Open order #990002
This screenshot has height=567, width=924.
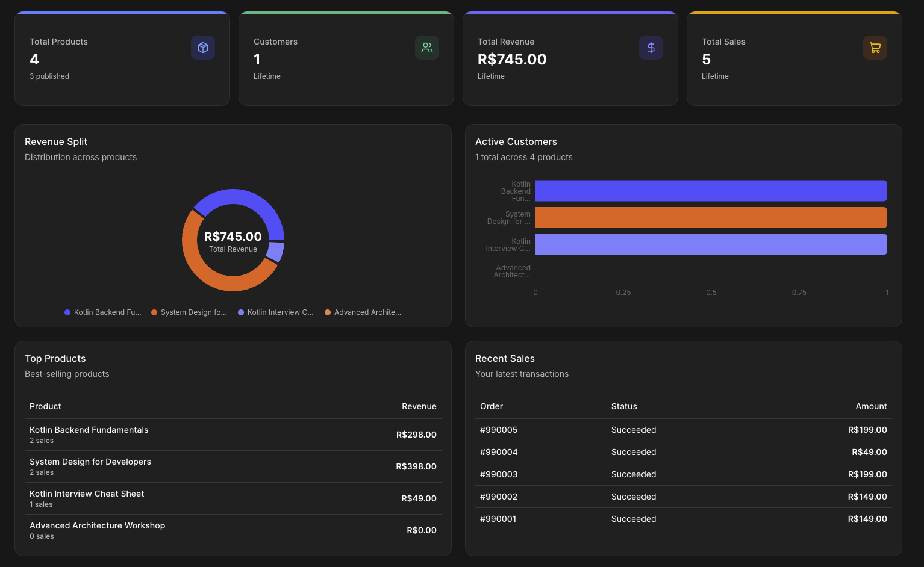[x=499, y=497]
